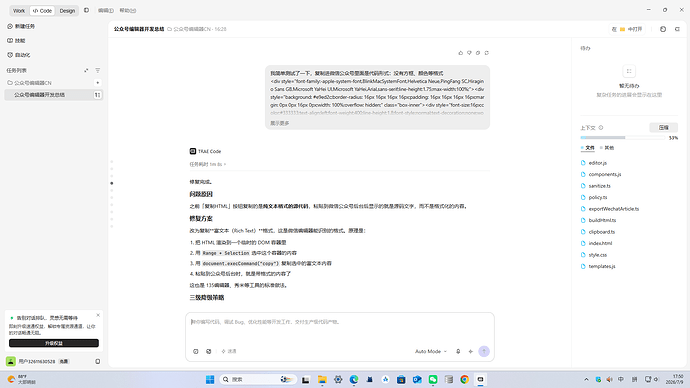Open 技能 in the sidebar
This screenshot has height=388, width=690.
(16, 40)
